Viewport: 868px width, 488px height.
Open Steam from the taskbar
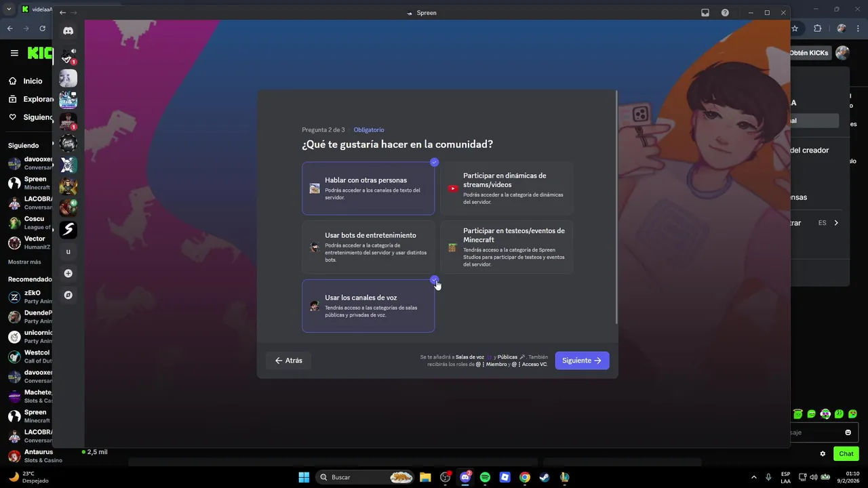[x=545, y=477]
